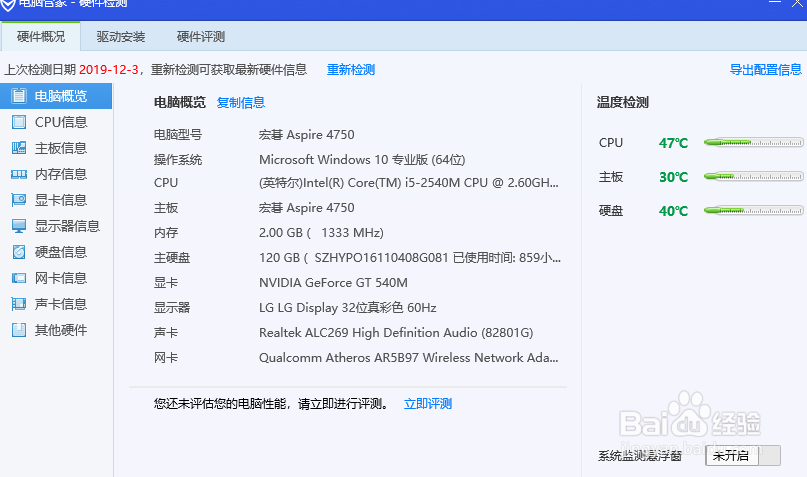Open the 硬件评测 tab

click(201, 37)
